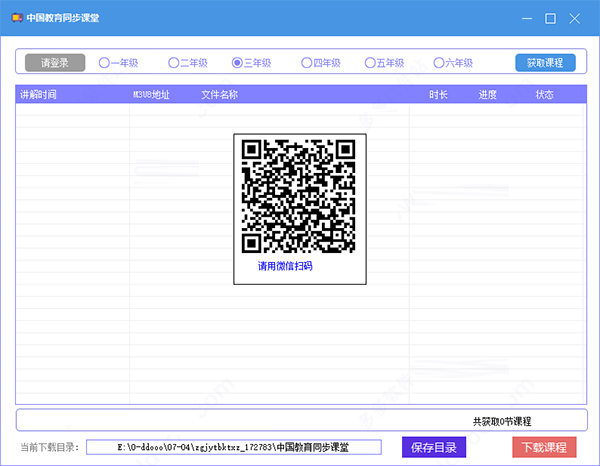Click the 状态 column header
600x466 pixels.
[544, 95]
